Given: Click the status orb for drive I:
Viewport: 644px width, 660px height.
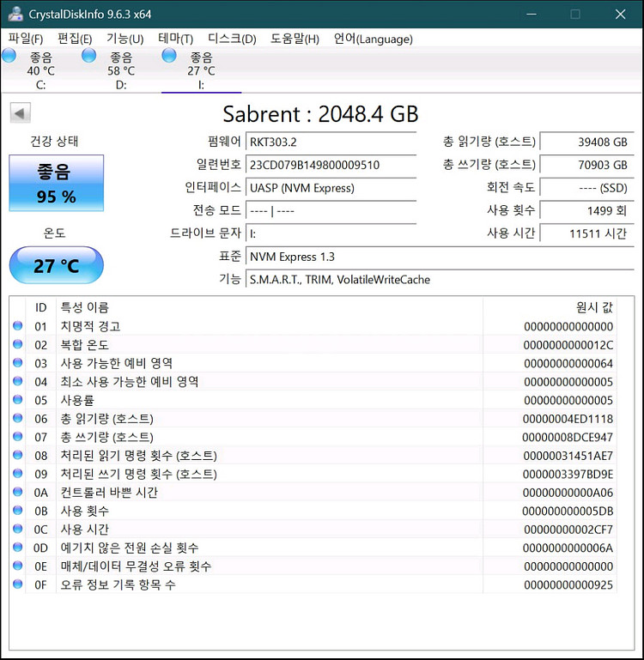Looking at the screenshot, I should (x=169, y=56).
